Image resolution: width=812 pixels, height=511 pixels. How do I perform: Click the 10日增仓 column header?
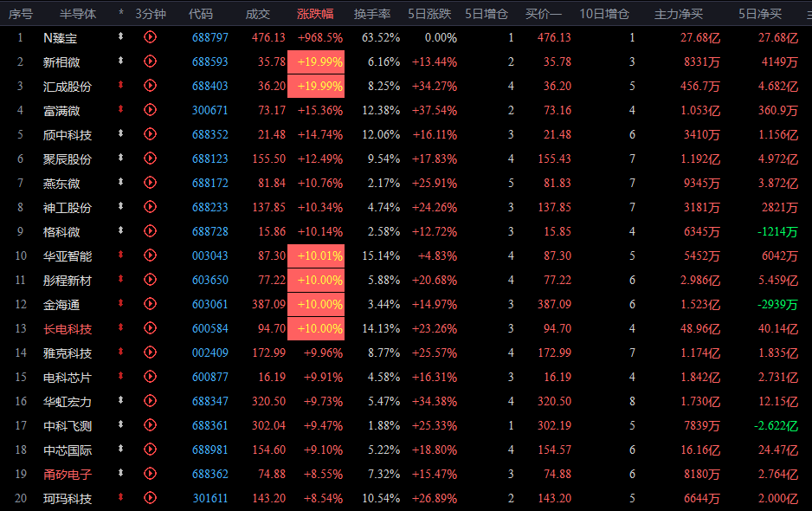(604, 14)
